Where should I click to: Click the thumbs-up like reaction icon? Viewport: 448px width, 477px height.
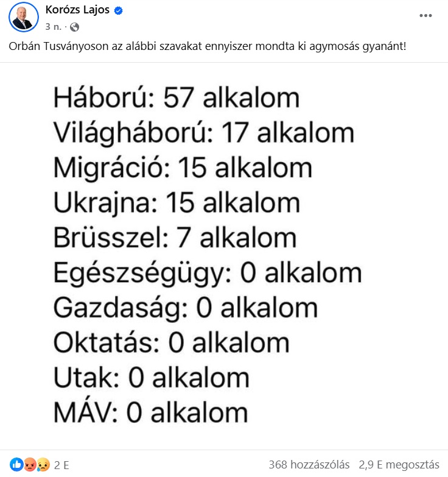click(16, 465)
